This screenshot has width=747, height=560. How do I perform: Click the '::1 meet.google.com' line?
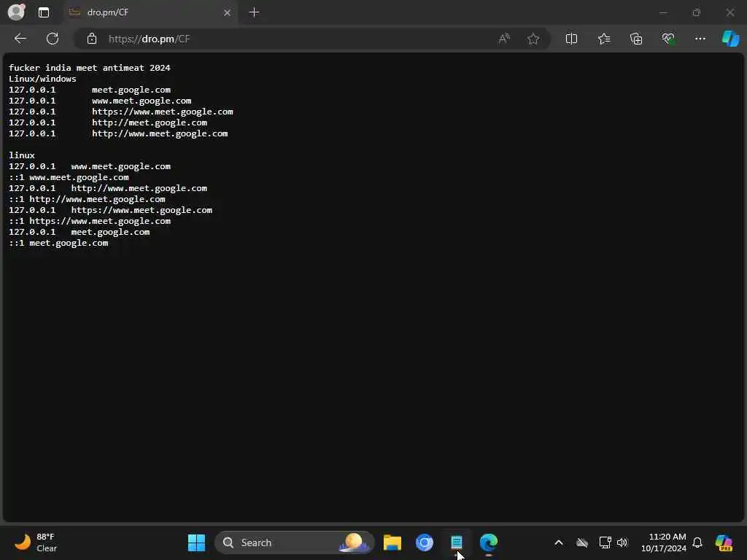click(x=58, y=243)
